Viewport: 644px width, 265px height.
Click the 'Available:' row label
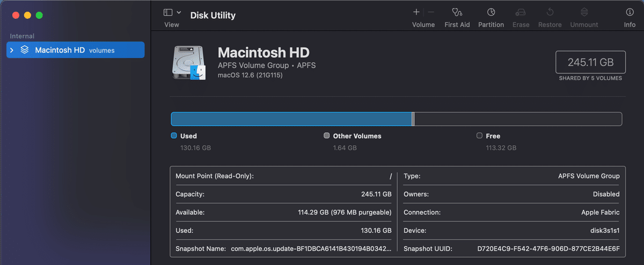point(190,212)
